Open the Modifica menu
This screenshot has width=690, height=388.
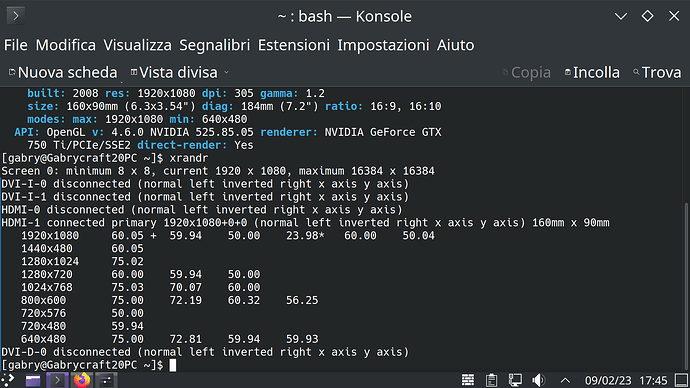(x=66, y=45)
